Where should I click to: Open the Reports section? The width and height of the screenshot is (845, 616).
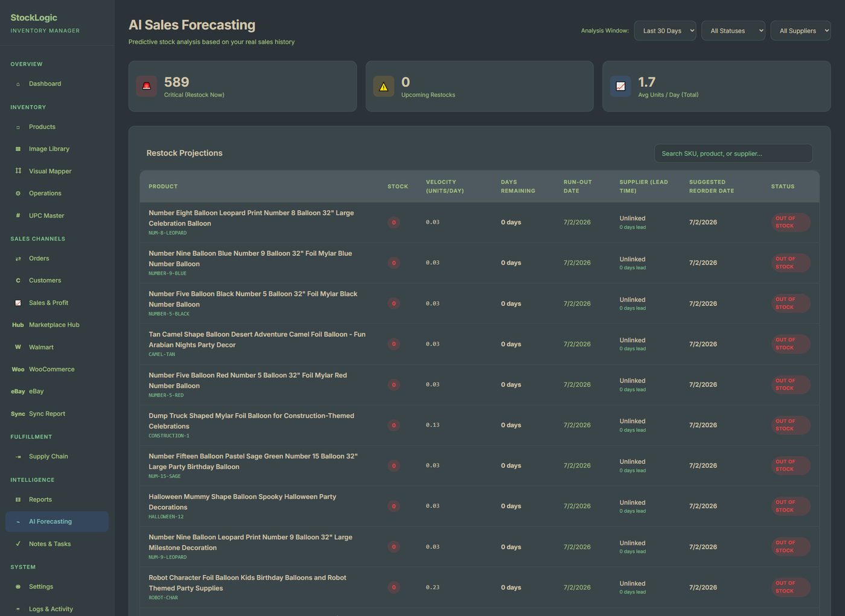(57, 500)
